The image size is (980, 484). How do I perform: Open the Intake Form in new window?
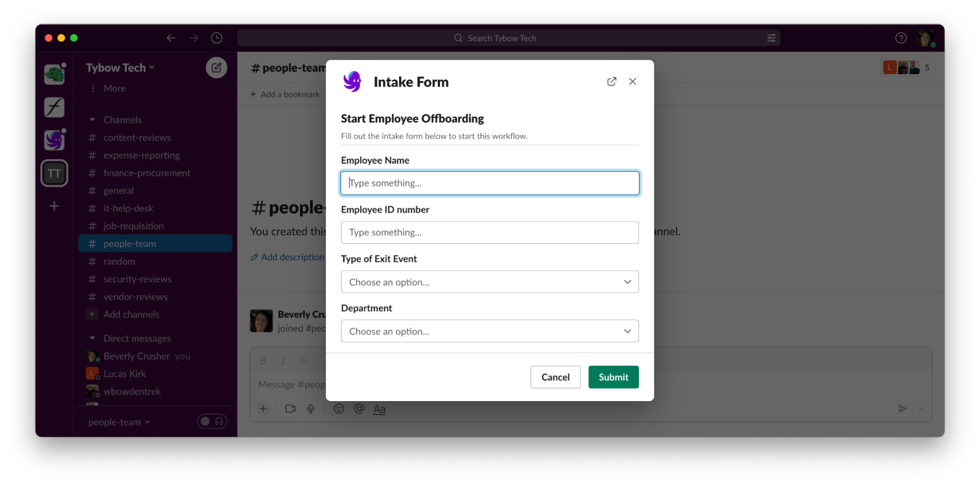click(x=611, y=81)
